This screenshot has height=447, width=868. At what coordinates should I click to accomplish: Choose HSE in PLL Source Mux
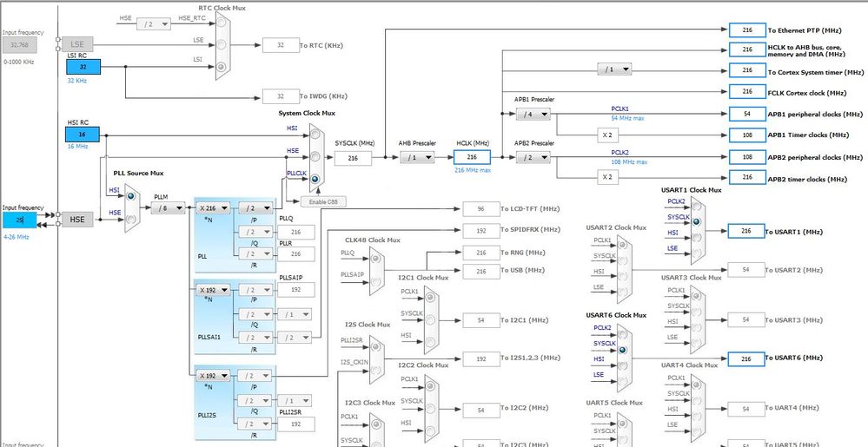pos(131,219)
